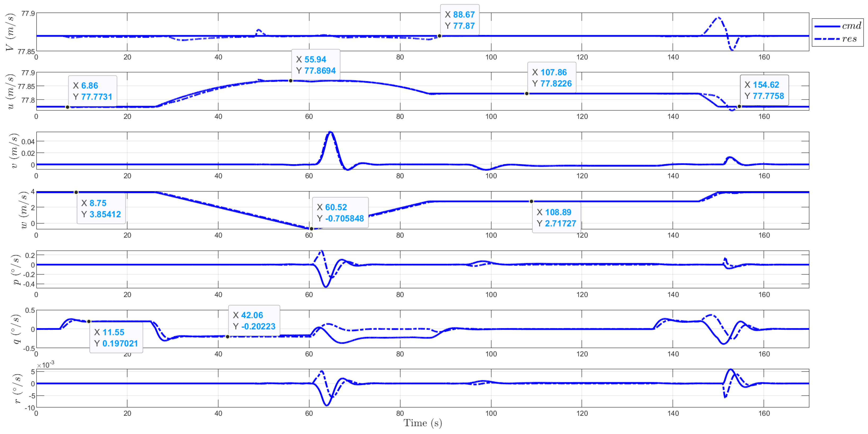
Task: Select the data tip reading Y 77.8694
Action: (316, 65)
